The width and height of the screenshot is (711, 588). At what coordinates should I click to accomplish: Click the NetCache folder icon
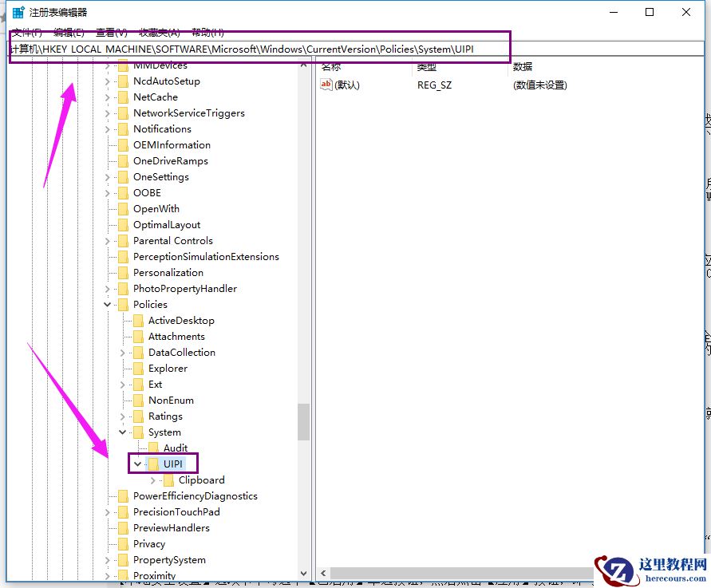pyautogui.click(x=124, y=97)
